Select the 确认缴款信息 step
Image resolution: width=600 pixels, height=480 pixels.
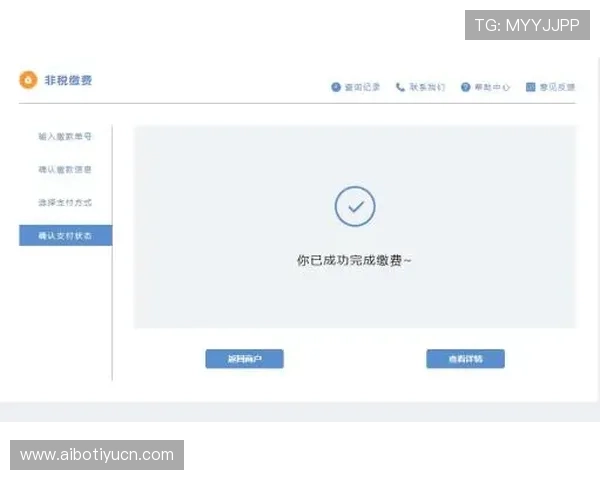click(65, 169)
